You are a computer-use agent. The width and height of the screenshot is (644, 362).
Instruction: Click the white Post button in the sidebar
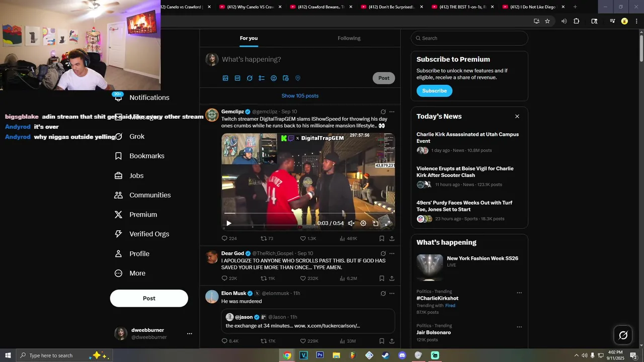click(149, 298)
